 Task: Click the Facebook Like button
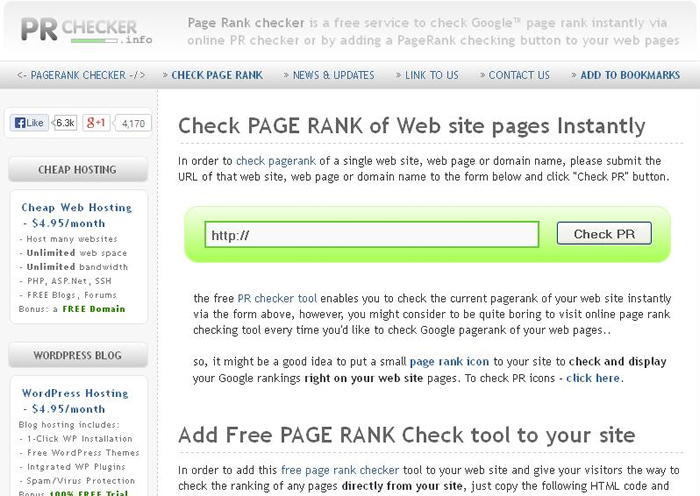coord(29,123)
